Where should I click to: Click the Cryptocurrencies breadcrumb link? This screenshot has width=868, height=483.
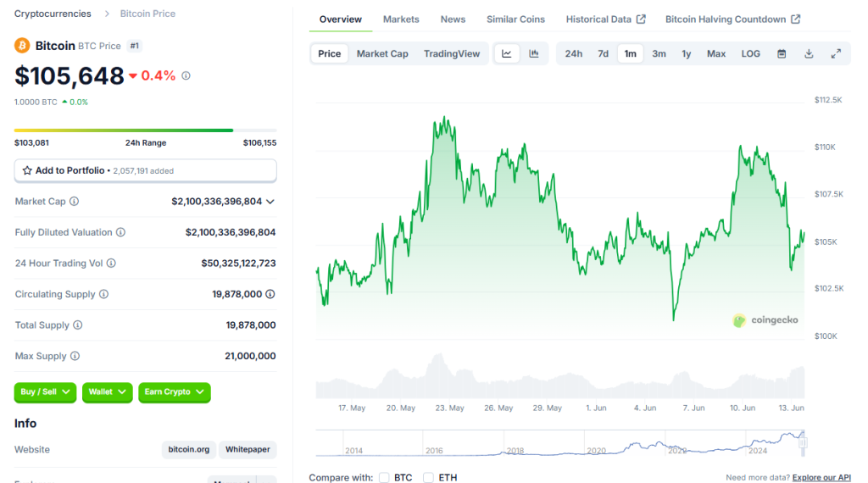click(x=53, y=14)
